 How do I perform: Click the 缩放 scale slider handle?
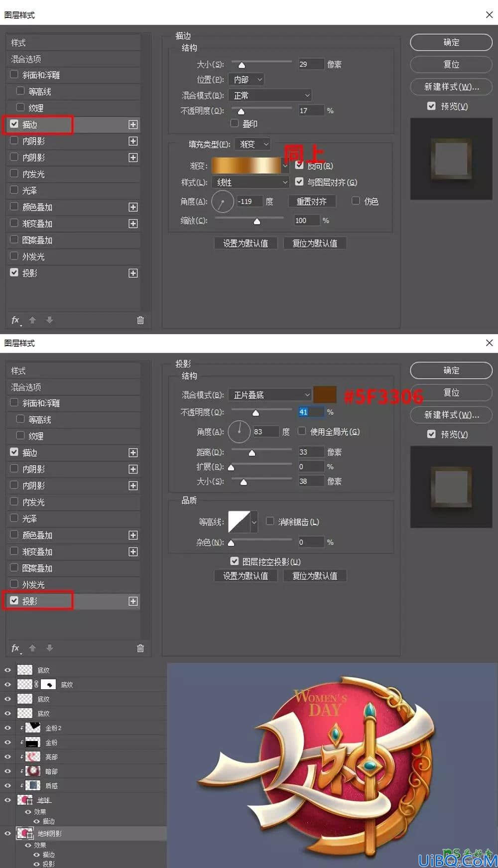pyautogui.click(x=257, y=222)
